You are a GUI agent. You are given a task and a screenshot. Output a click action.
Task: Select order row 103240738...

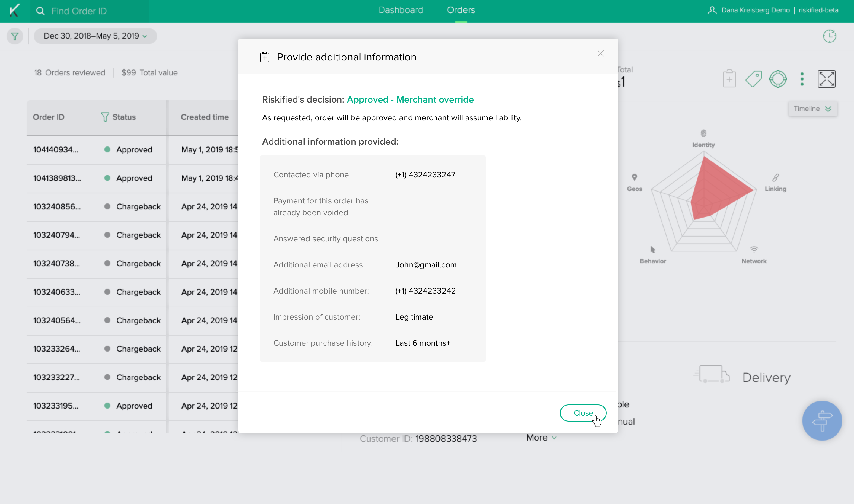click(x=133, y=264)
